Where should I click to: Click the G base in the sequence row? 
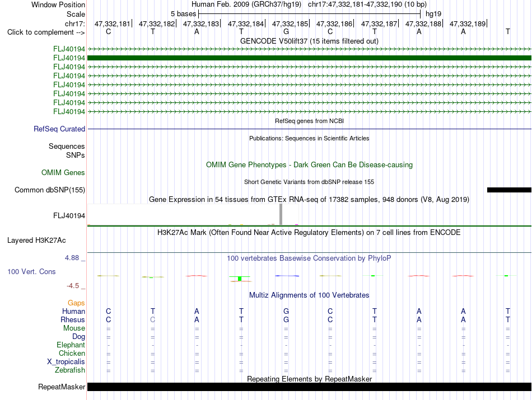[x=286, y=31]
